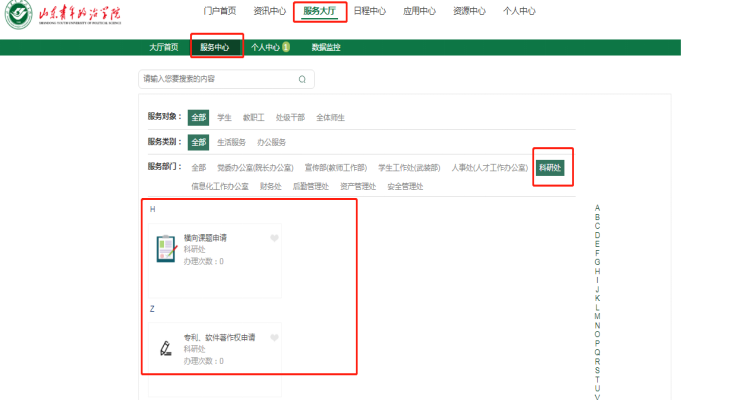Favorite 专利、软件著作权申请 with heart icon
This screenshot has height=401, width=749.
274,338
